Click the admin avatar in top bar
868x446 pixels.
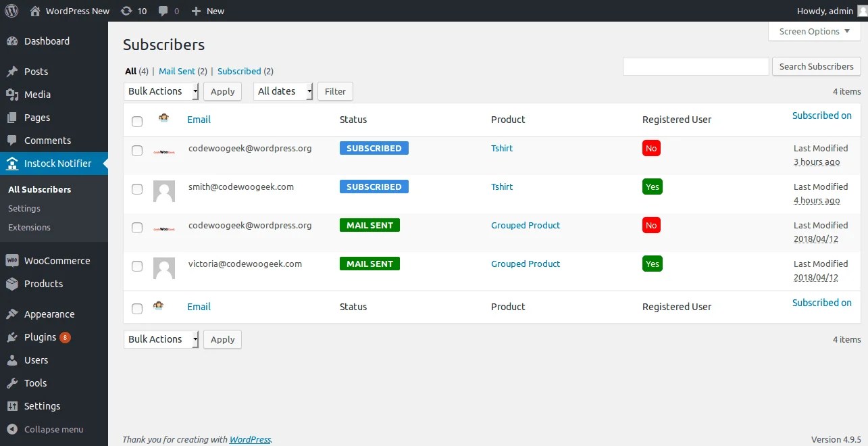click(862, 11)
